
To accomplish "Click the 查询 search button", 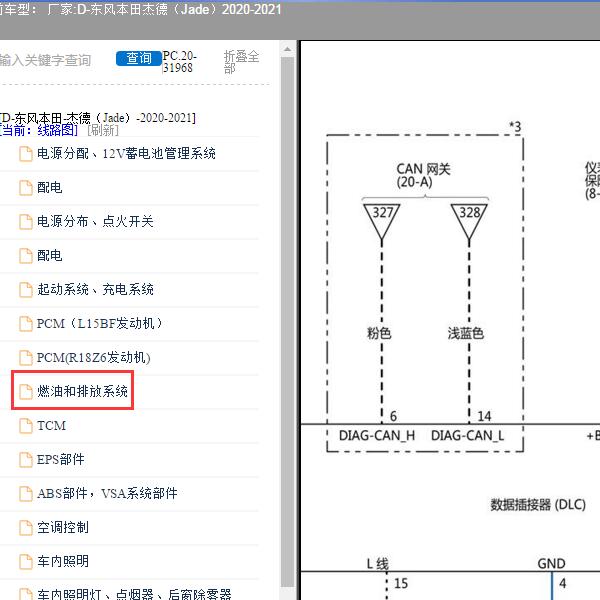I will point(139,59).
